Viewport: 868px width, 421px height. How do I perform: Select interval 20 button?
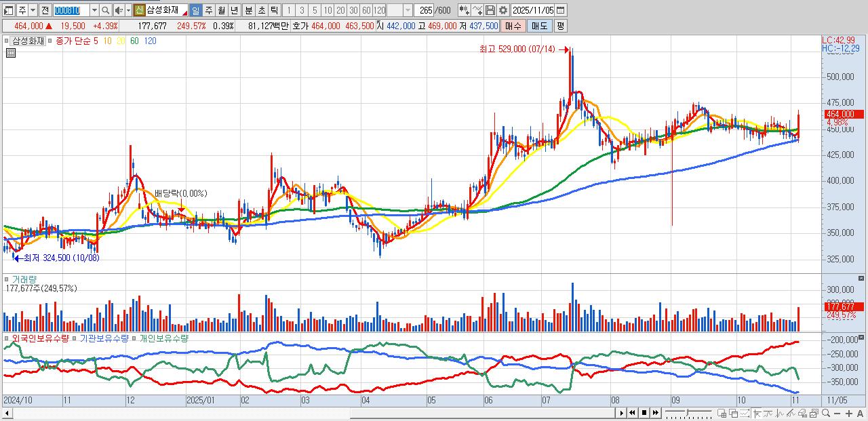(340, 10)
